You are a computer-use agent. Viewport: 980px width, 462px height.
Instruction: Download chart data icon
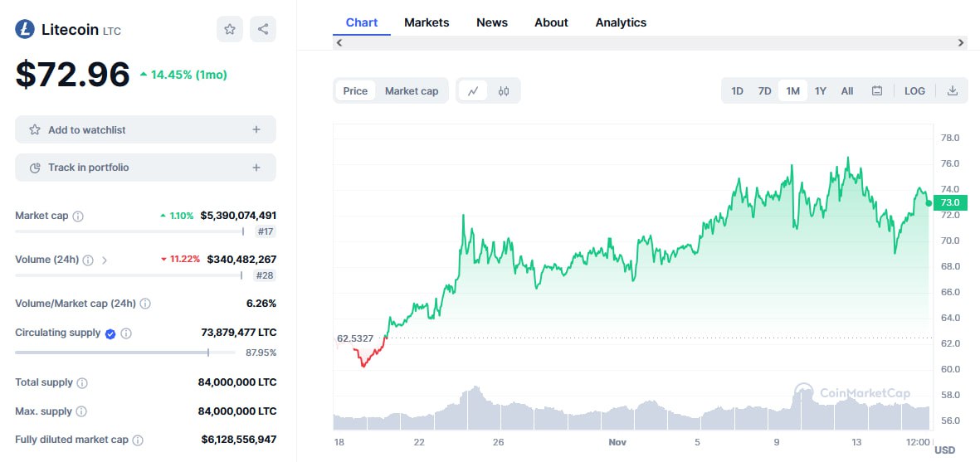click(953, 91)
